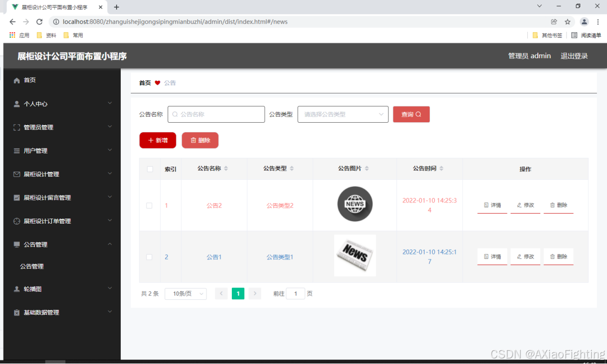This screenshot has height=364, width=607.
Task: Check the box for row 公告2
Action: [149, 205]
